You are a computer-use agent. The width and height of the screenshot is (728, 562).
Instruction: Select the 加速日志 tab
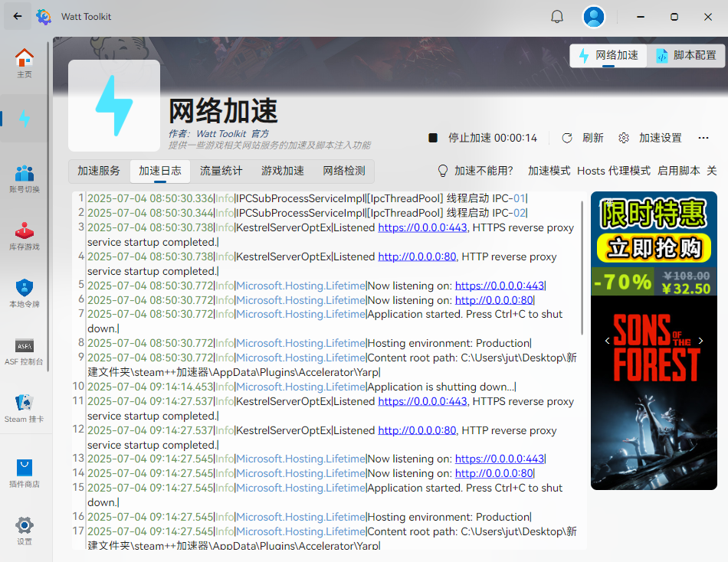coord(159,171)
